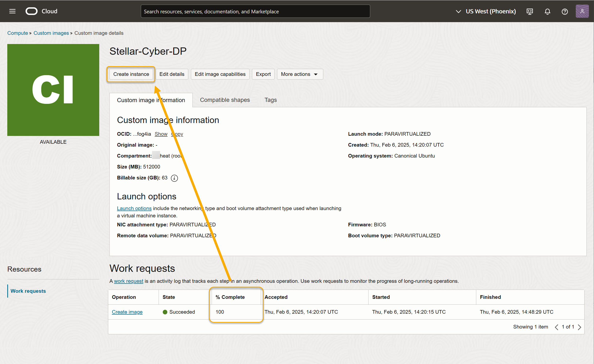Open the Cloud Shell developer tools icon

(x=530, y=11)
